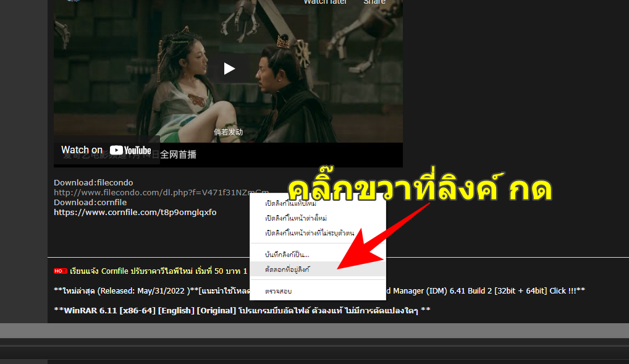629x364 pixels.
Task: Choose 'เปิดลิงก์ในหน้าต่างใหม่' from context menu
Action: coord(318,218)
